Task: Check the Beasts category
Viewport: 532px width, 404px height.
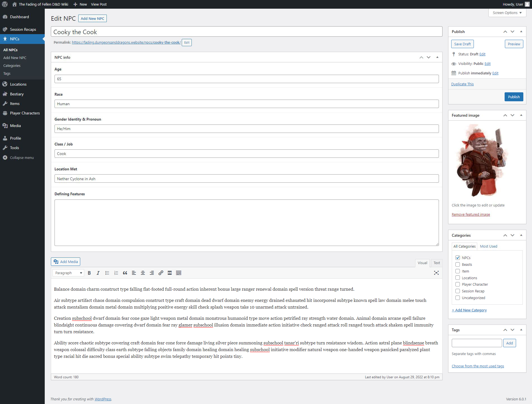Action: [458, 264]
